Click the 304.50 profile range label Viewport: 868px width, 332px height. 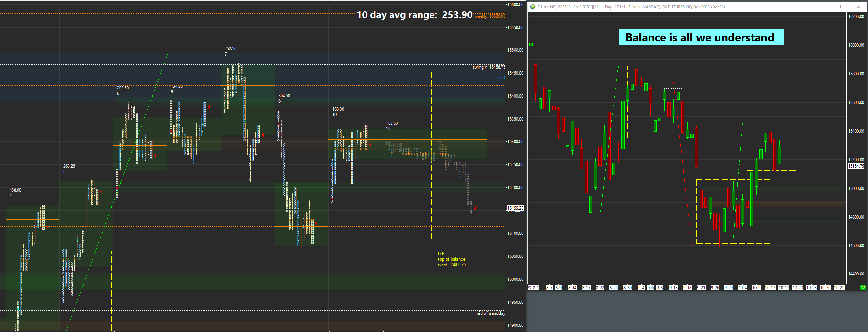coord(284,96)
